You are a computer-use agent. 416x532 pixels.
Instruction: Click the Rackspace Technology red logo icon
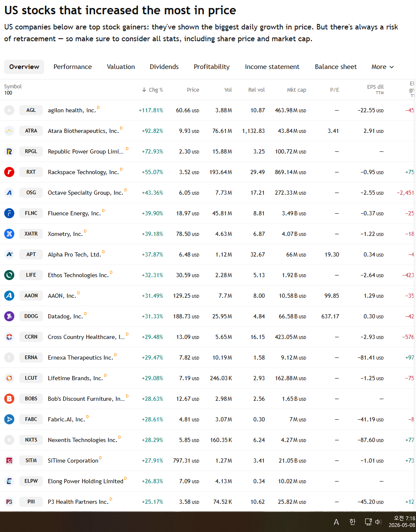pos(9,172)
